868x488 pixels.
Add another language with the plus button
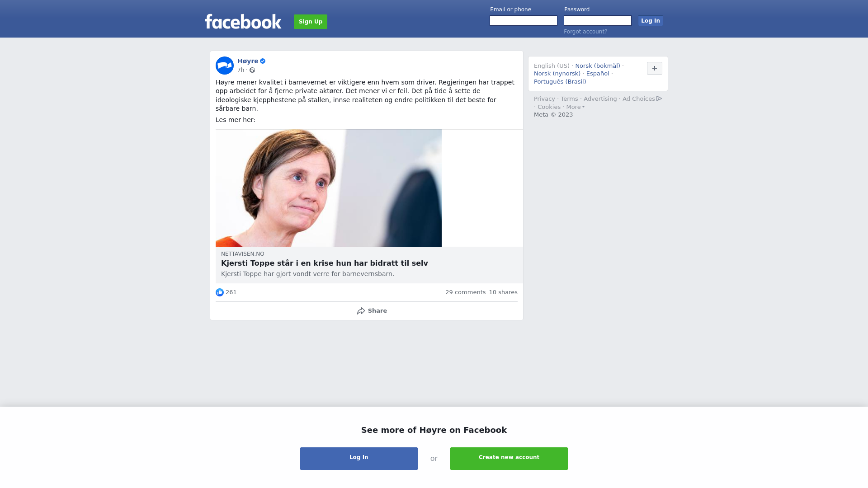[655, 68]
